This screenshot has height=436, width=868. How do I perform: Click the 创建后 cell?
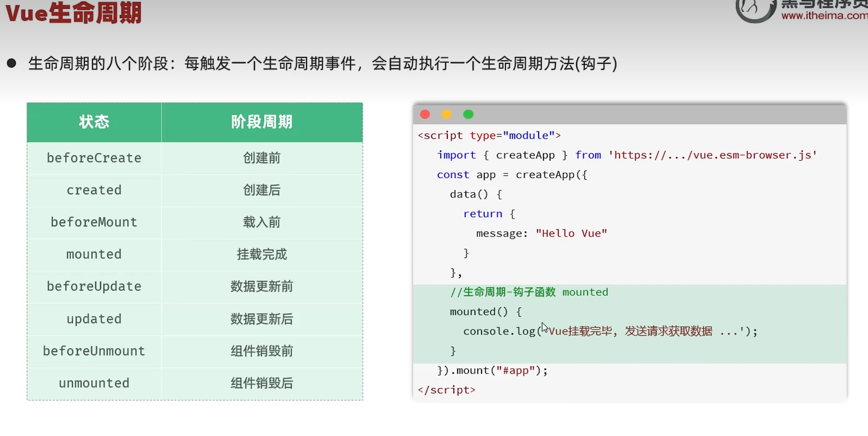(262, 190)
